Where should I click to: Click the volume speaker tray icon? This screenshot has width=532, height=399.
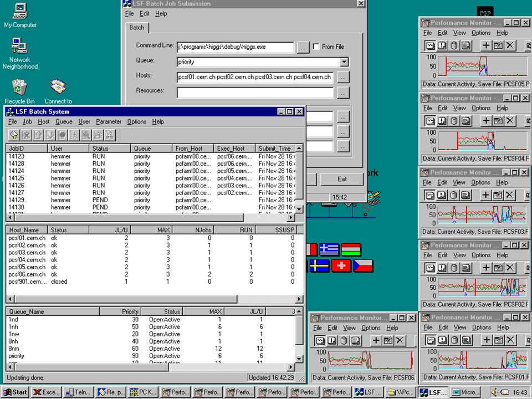click(x=494, y=392)
